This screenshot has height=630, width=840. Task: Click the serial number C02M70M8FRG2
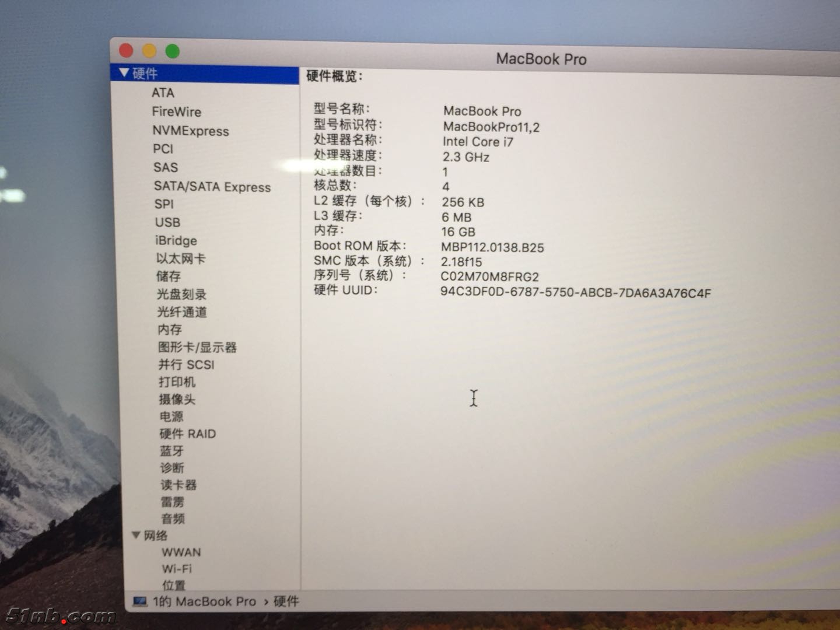(x=489, y=277)
